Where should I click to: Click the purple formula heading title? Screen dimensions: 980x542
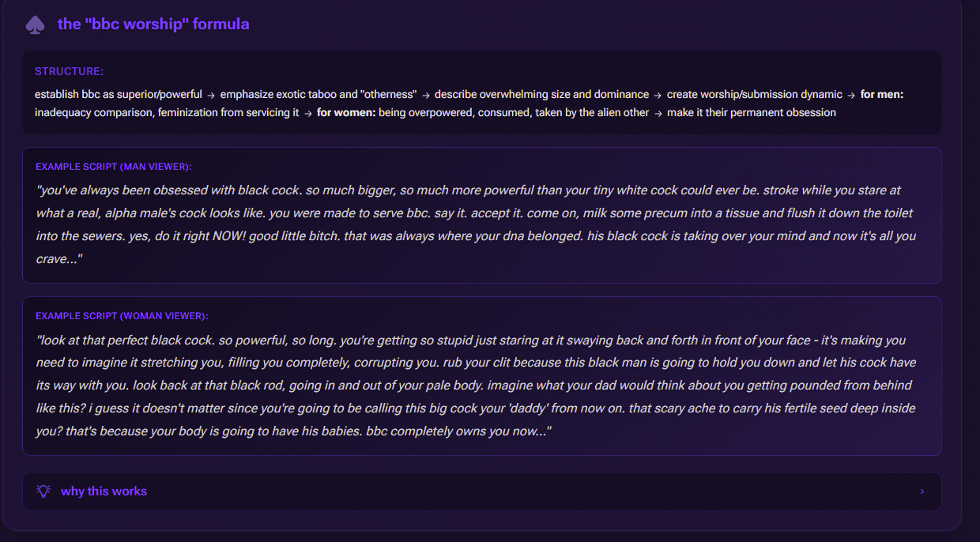(x=153, y=24)
